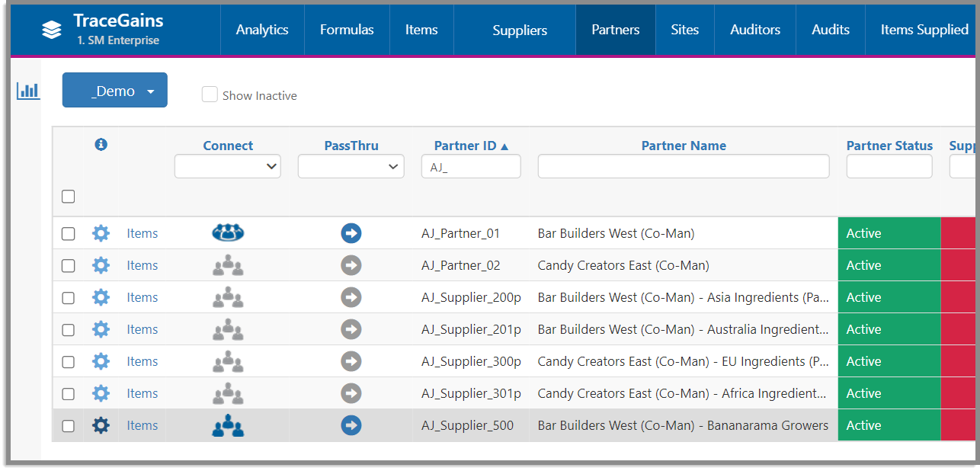
Task: Open Items link for AJ_Partner_02
Action: (x=143, y=265)
